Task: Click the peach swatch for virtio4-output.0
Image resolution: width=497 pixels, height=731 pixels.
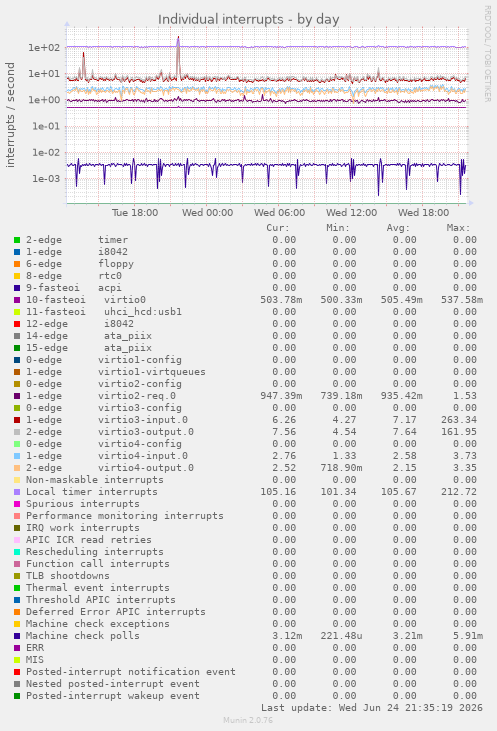Action: tap(17, 468)
